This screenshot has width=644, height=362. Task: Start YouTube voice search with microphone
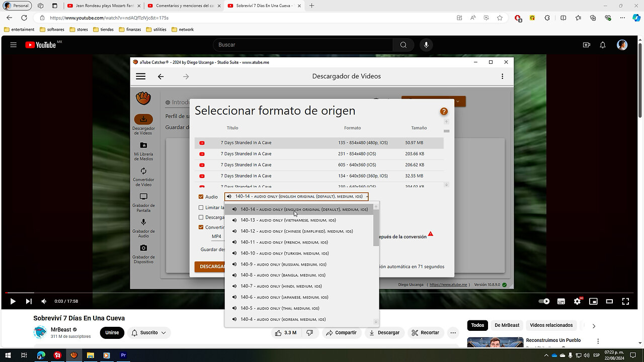426,45
